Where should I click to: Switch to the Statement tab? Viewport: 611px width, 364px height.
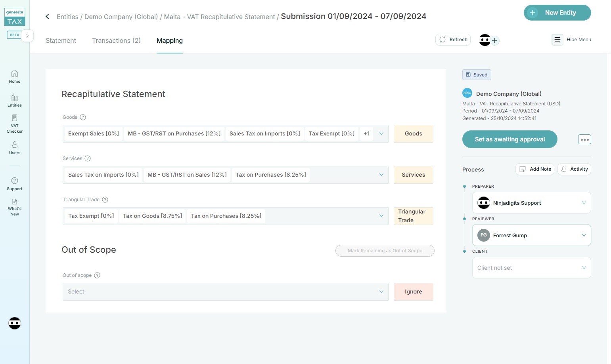[x=61, y=41]
